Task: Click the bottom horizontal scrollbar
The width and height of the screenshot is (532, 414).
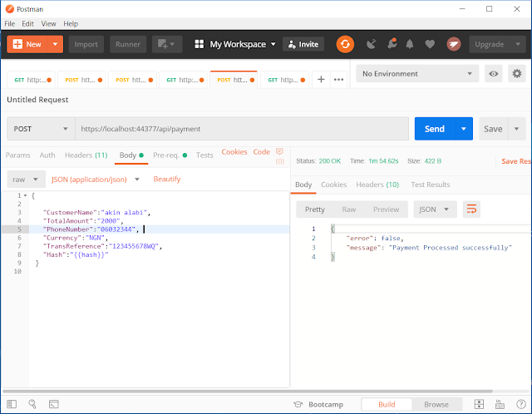Action: coord(248,392)
